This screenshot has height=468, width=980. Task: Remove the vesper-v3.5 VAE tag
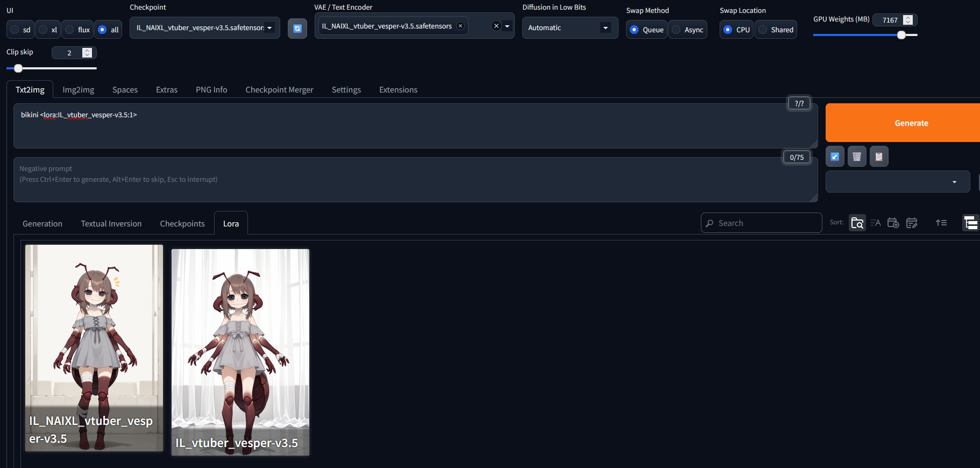coord(460,26)
